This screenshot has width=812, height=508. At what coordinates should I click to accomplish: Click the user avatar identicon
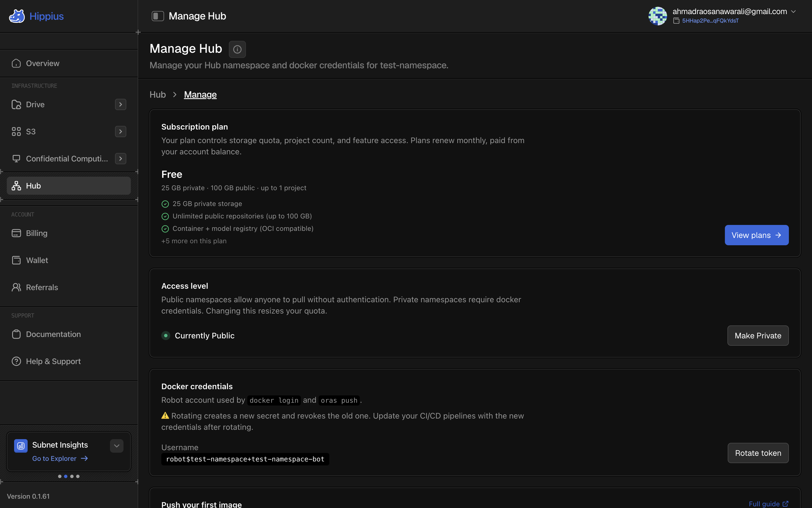tap(657, 16)
